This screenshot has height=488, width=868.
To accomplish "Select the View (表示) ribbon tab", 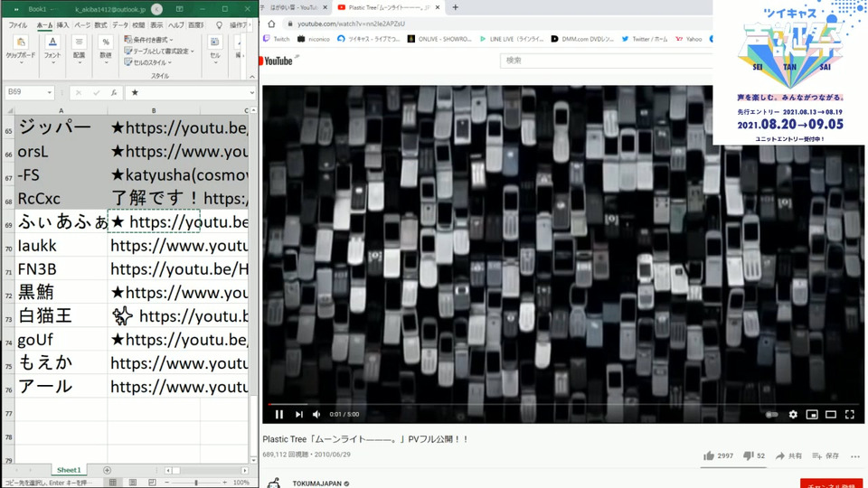I will pyautogui.click(x=156, y=25).
